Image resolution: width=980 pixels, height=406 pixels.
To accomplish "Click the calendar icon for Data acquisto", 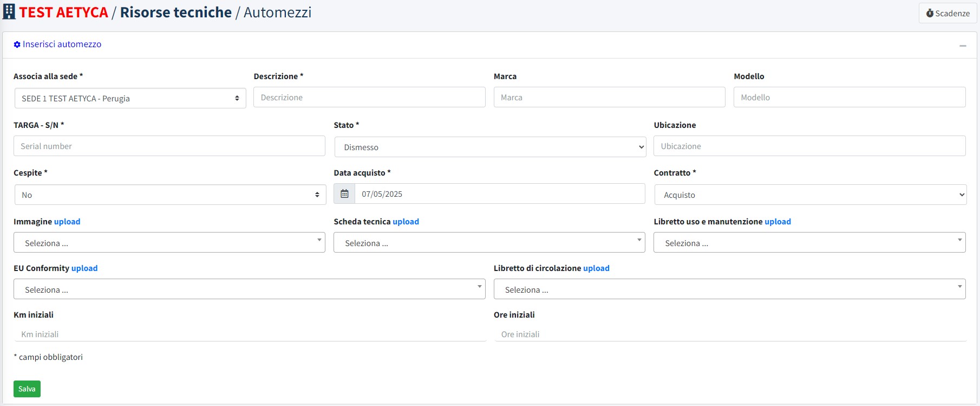I will tap(344, 194).
